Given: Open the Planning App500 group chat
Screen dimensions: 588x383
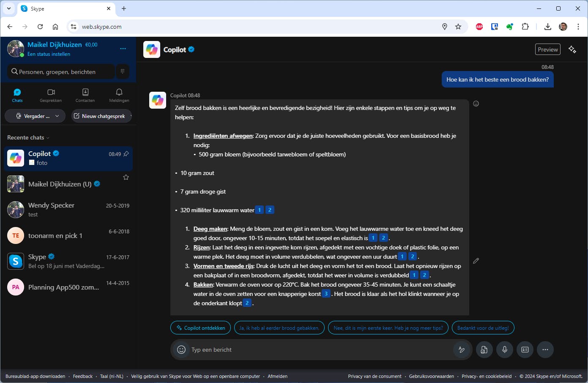Looking at the screenshot, I should (68, 287).
